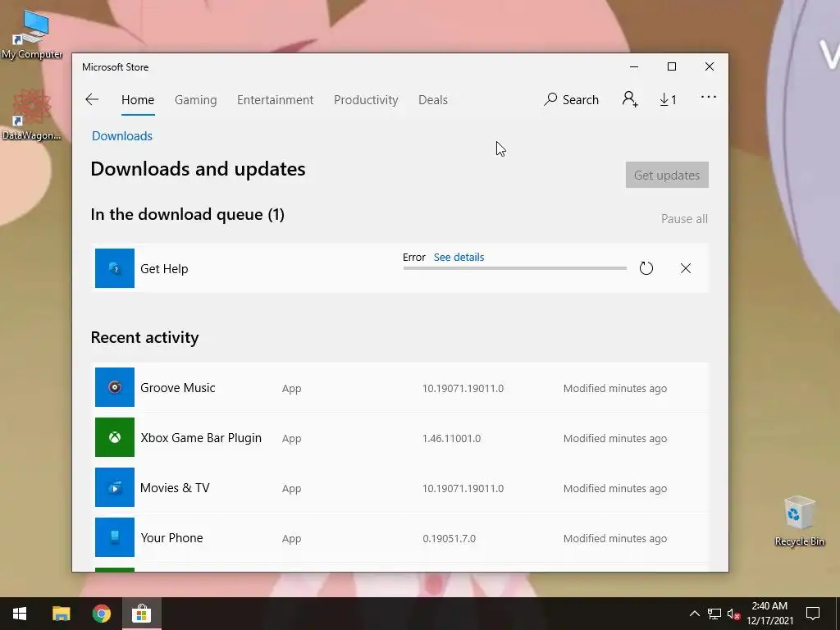Launch Google Chrome from the taskbar
Viewport: 840px width, 630px height.
[101, 614]
